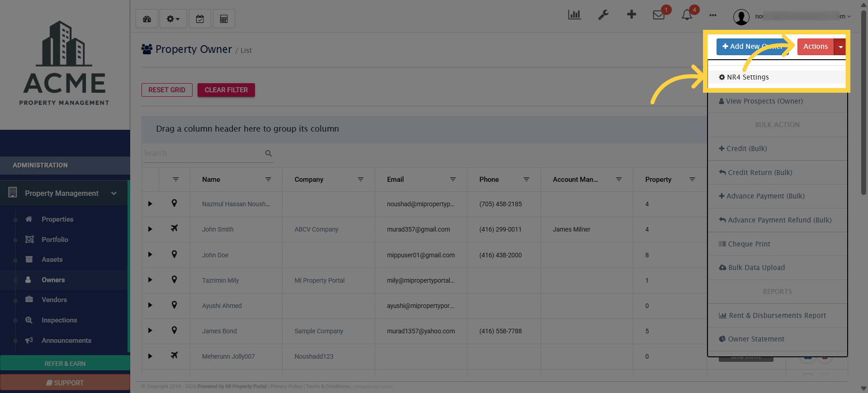Click the map pin in John Doe row

tap(174, 254)
